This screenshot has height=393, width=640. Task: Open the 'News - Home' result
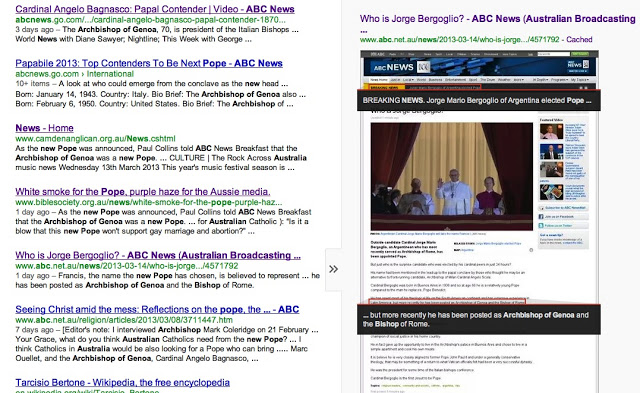tap(44, 128)
